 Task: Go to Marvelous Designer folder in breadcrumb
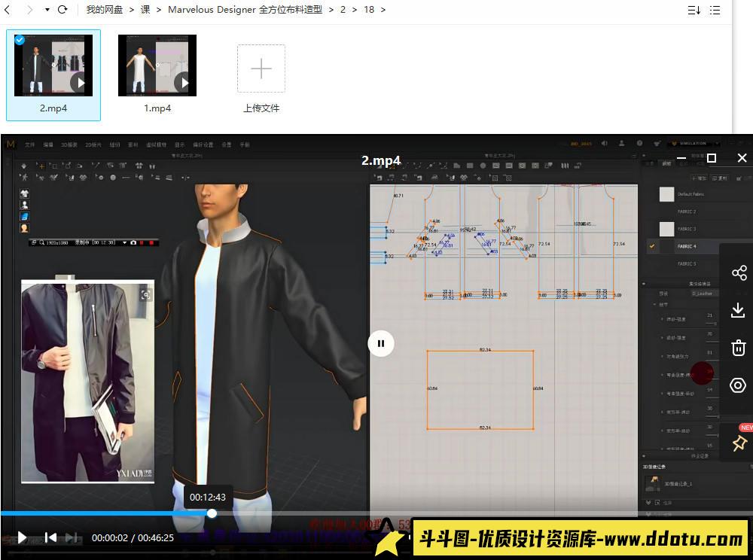pyautogui.click(x=245, y=10)
